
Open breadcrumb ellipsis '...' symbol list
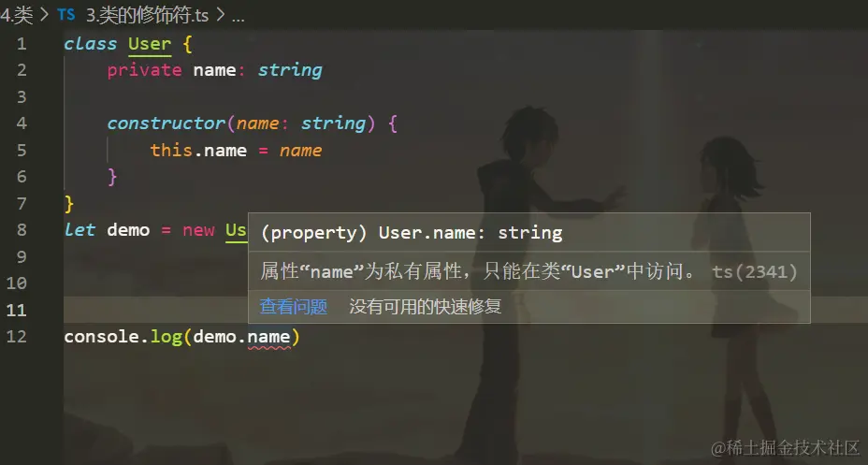pos(238,17)
